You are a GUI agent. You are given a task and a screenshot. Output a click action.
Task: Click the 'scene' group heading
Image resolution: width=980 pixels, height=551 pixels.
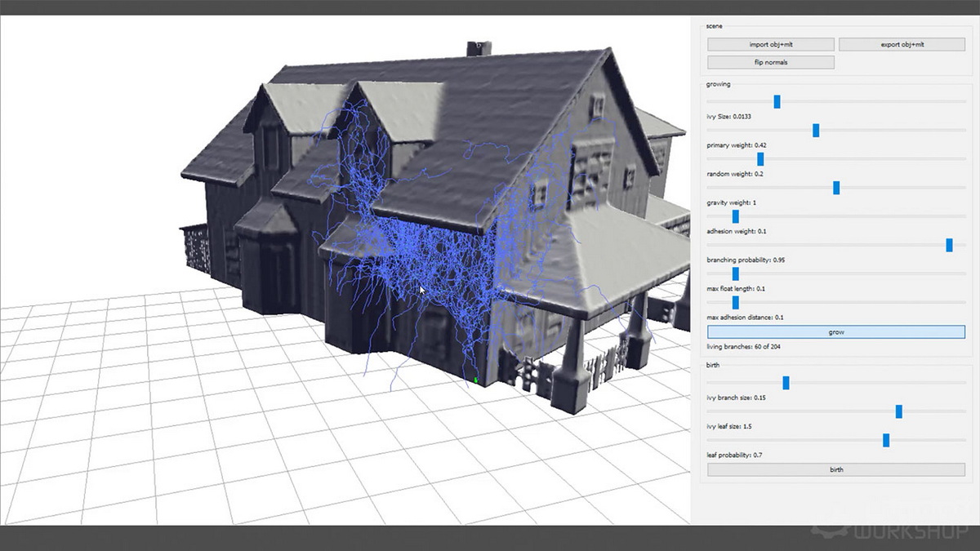(714, 26)
